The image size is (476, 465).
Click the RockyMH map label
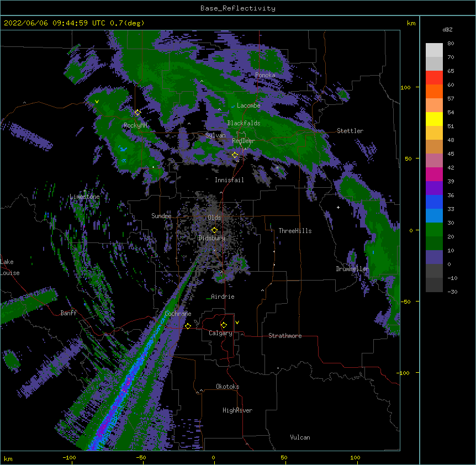click(x=135, y=125)
